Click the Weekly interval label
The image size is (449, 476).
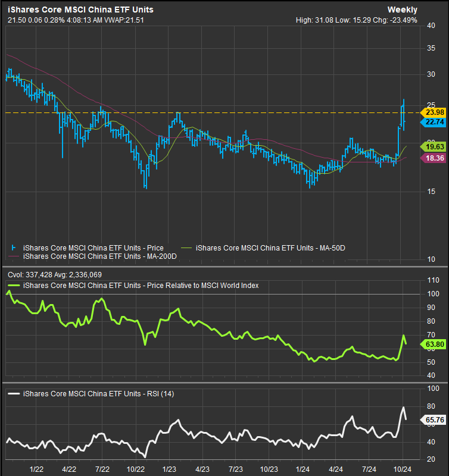pos(402,10)
